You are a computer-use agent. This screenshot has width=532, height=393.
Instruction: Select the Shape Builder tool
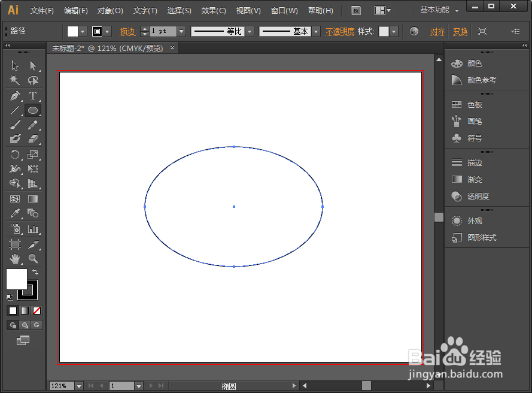14,183
